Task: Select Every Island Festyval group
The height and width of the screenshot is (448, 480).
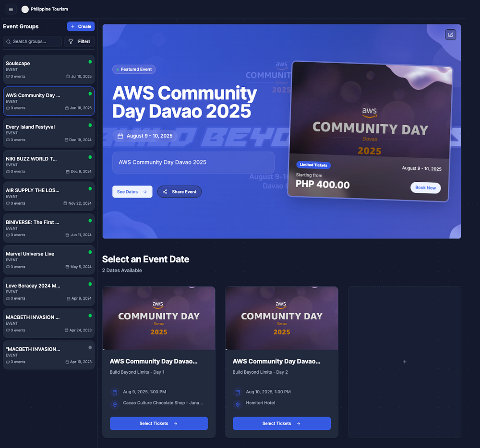Action: tap(48, 133)
